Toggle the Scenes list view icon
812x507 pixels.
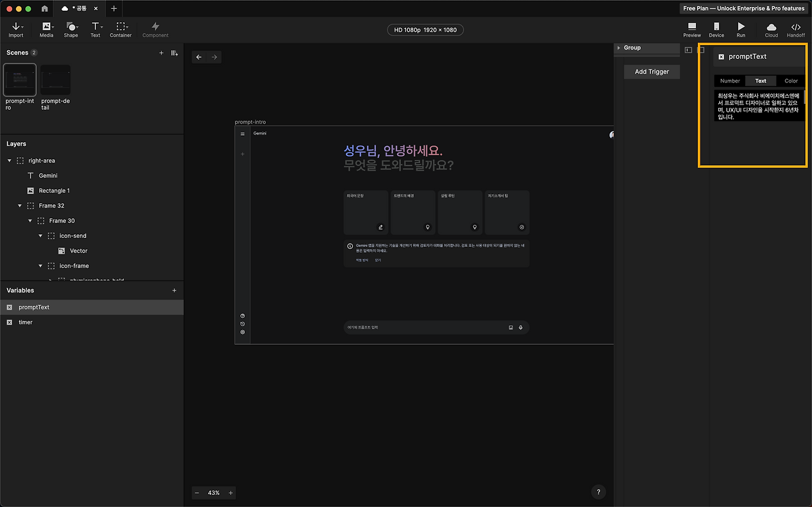click(174, 53)
